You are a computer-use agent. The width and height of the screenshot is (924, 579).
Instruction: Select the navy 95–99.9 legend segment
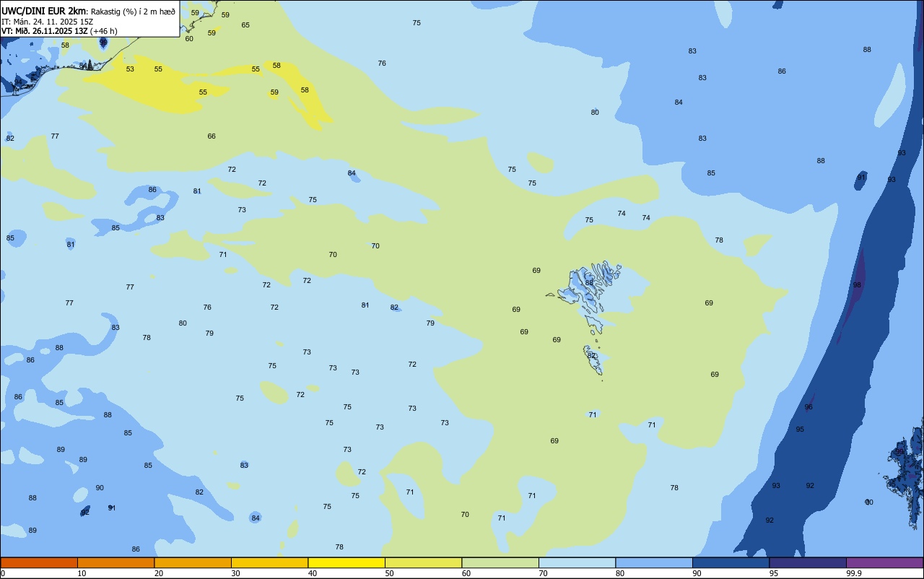[x=808, y=562]
